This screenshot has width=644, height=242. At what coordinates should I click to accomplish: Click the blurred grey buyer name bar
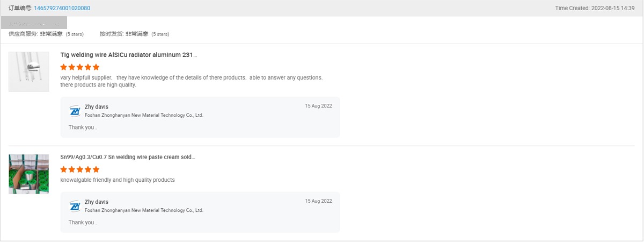click(x=34, y=23)
